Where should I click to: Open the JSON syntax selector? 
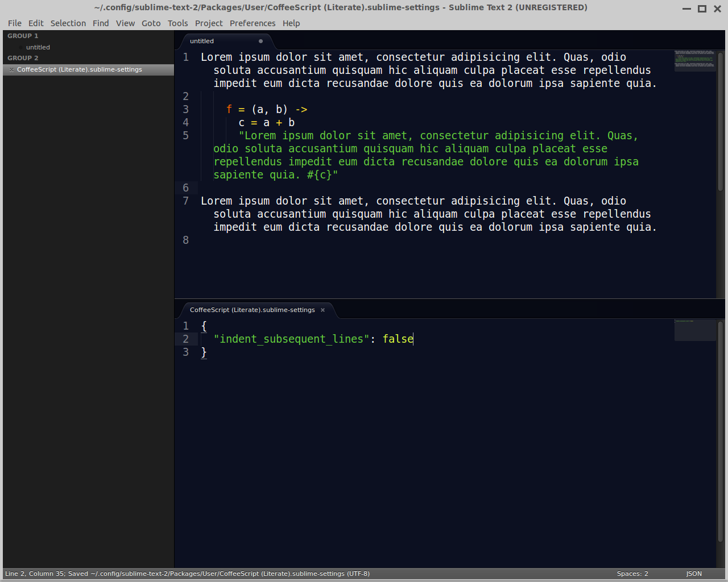[x=694, y=573]
